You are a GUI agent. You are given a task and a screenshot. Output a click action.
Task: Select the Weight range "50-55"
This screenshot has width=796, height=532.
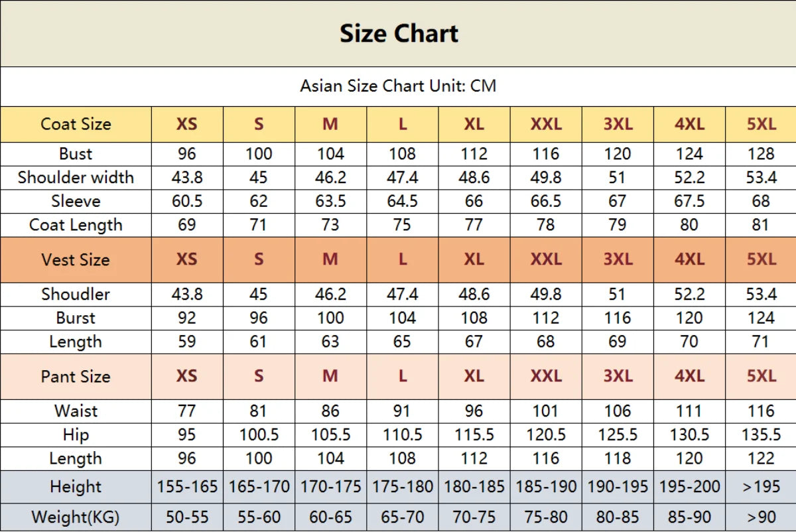pos(187,517)
